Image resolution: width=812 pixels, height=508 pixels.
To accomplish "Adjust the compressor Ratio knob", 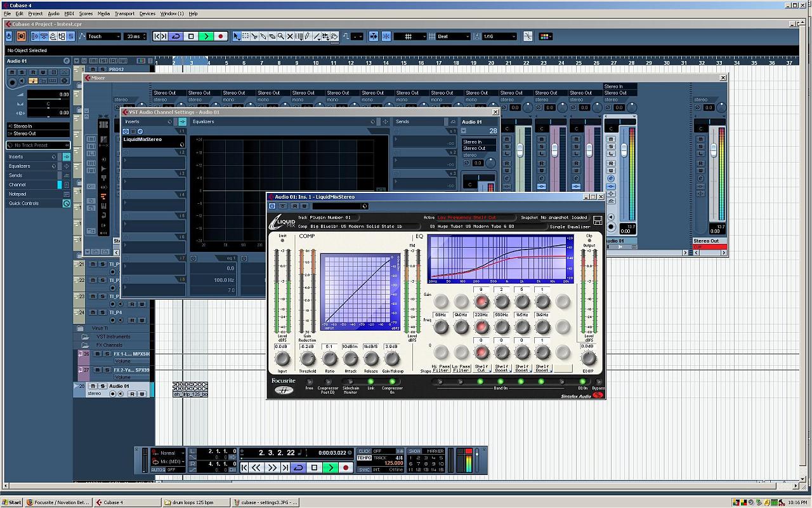I will click(329, 359).
